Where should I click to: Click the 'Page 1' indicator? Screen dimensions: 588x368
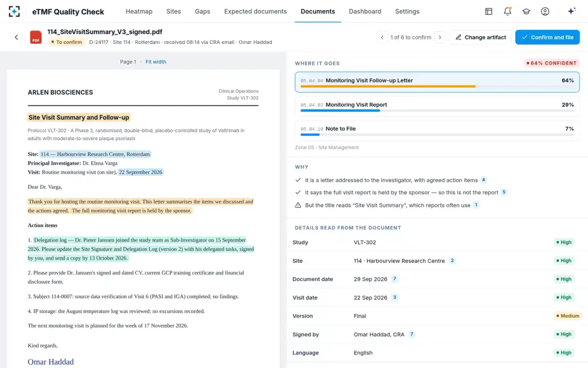coord(128,62)
